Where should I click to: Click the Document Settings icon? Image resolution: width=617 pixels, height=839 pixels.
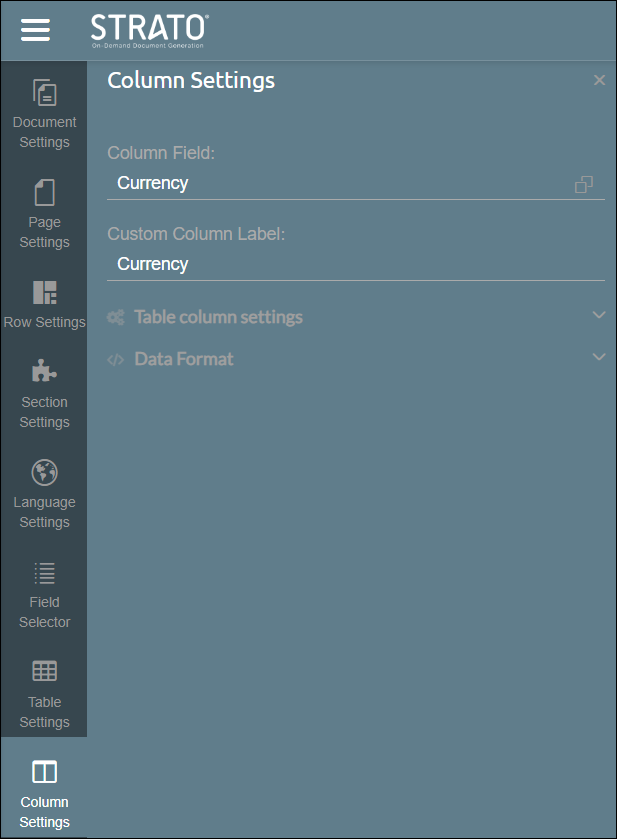click(x=45, y=93)
